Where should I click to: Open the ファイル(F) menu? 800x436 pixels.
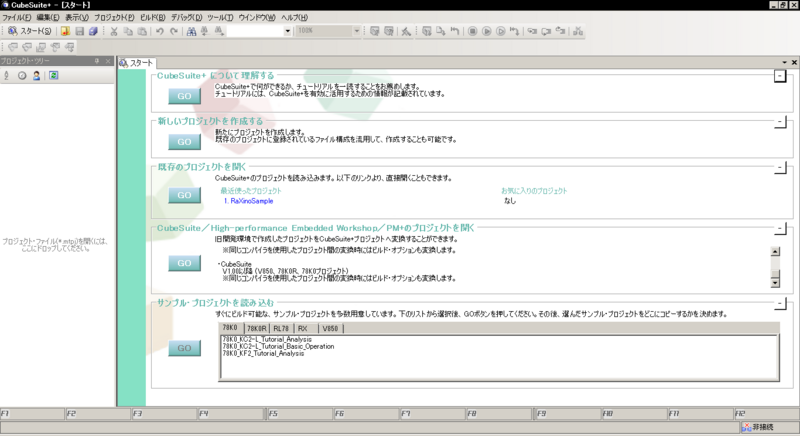pos(17,17)
